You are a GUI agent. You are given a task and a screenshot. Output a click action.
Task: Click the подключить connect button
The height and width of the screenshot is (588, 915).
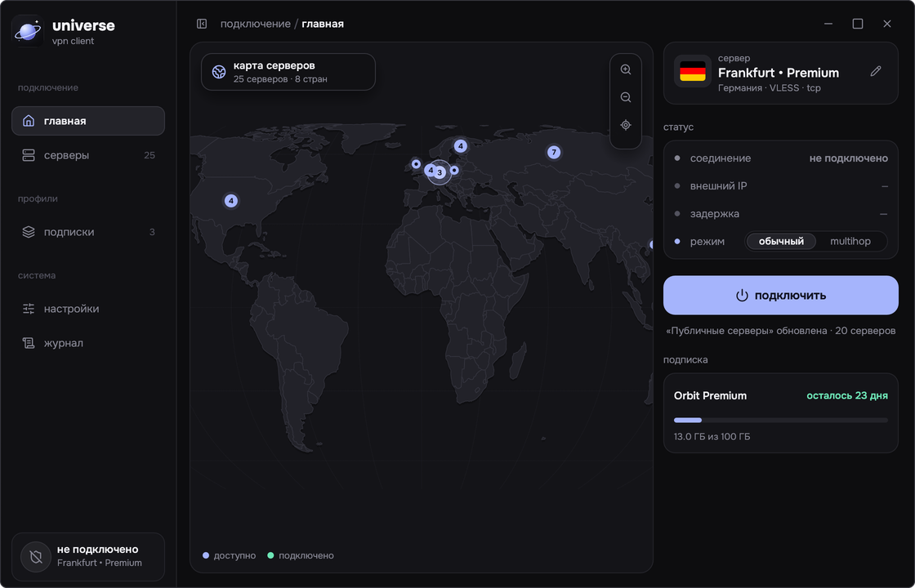(780, 295)
